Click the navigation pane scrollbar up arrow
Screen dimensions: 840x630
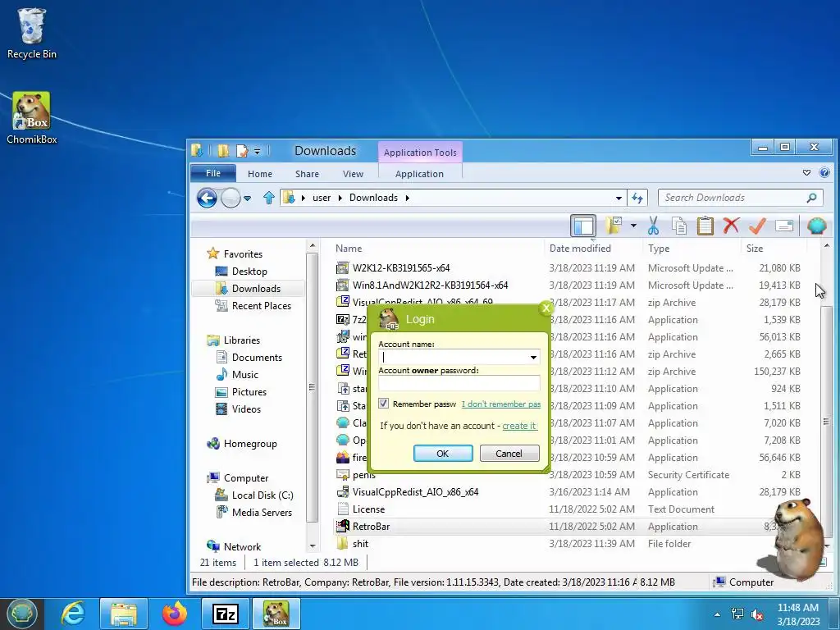pyautogui.click(x=313, y=246)
